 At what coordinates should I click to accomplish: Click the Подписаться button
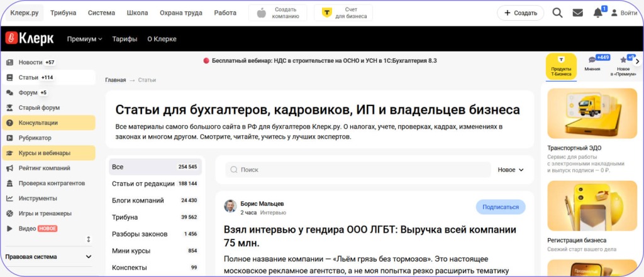click(x=501, y=207)
